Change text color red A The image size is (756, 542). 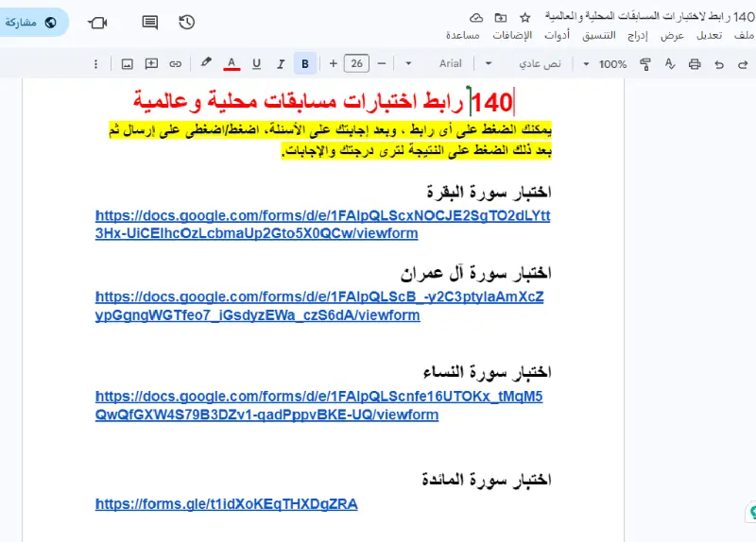tap(232, 63)
